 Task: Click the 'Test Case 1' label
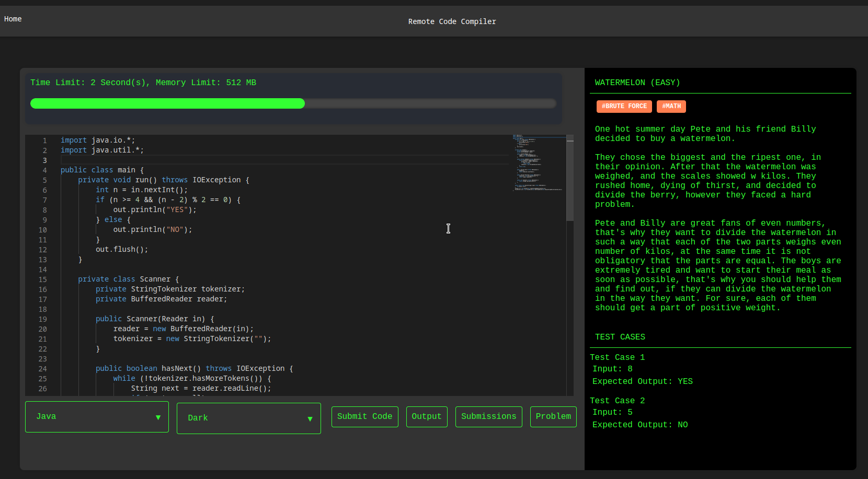(618, 357)
